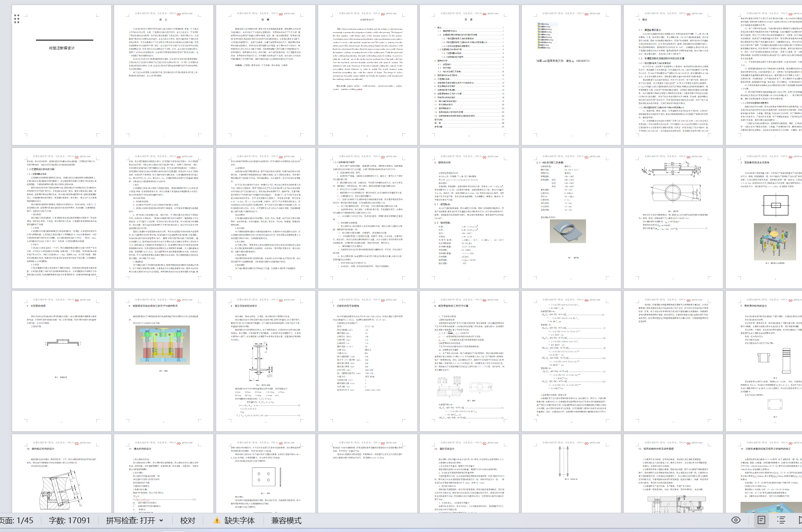
Task: Click heading 1 概论
Action: (x=643, y=20)
